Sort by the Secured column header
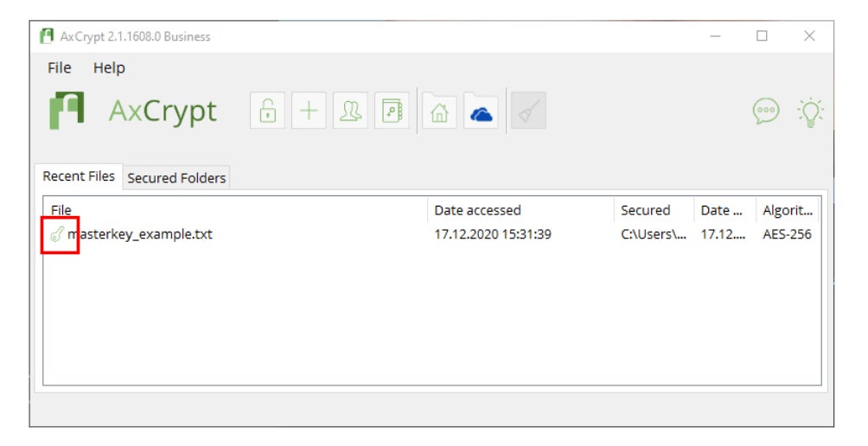Image resolution: width=868 pixels, height=446 pixels. point(654,210)
